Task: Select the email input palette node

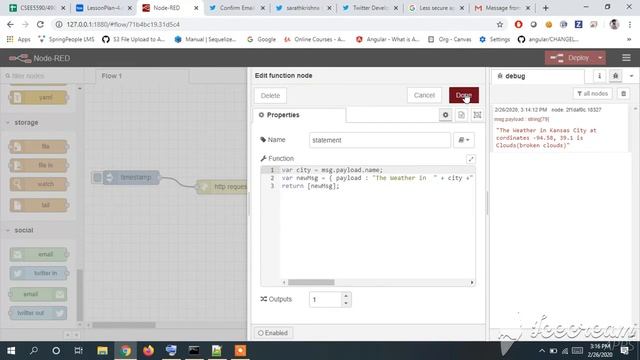Action: coord(39,254)
